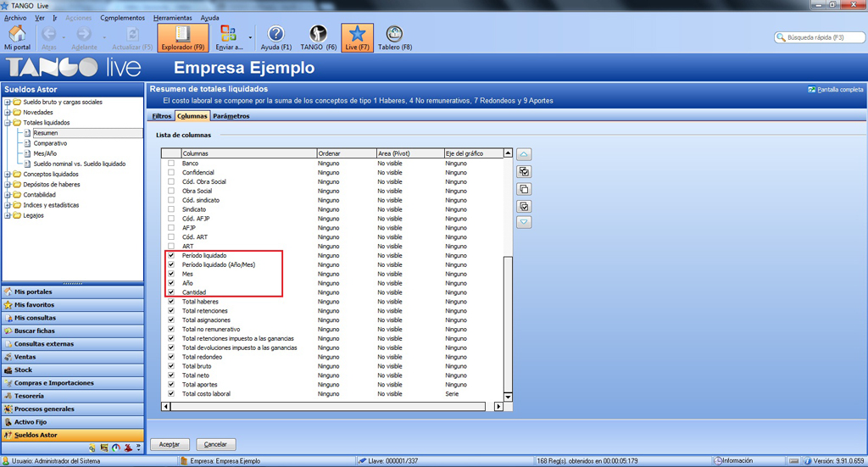
Task: Sort by the Ordenar column header
Action: click(346, 153)
